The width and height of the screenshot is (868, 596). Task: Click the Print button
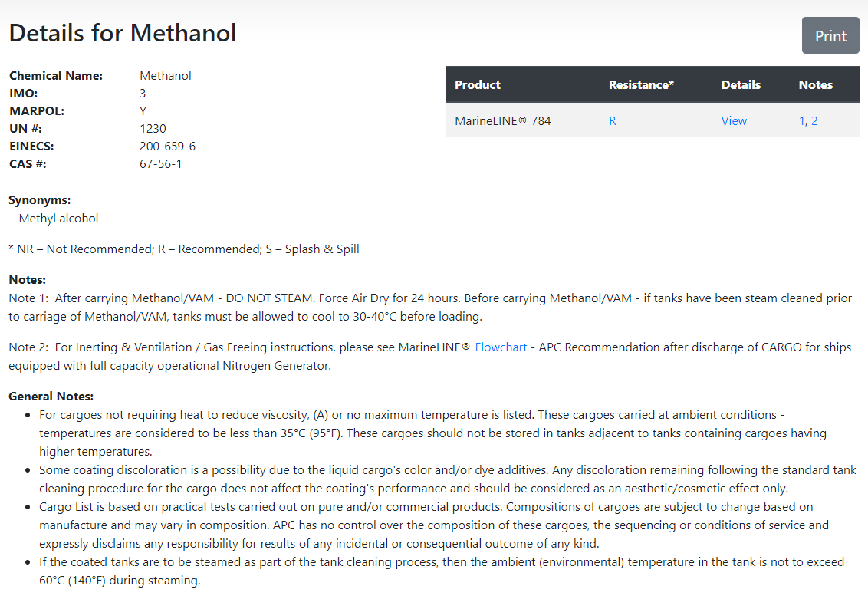point(830,35)
